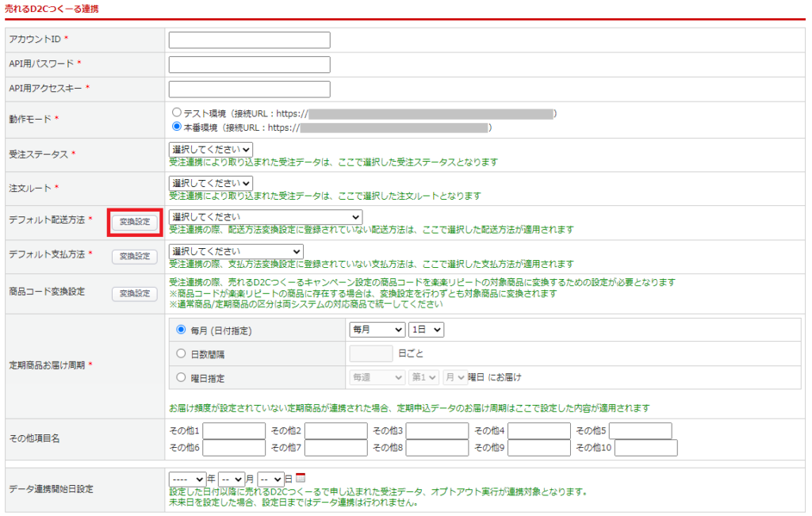Open デフォルト配送方法 selection dropdown
Image resolution: width=812 pixels, height=516 pixels.
(x=265, y=217)
